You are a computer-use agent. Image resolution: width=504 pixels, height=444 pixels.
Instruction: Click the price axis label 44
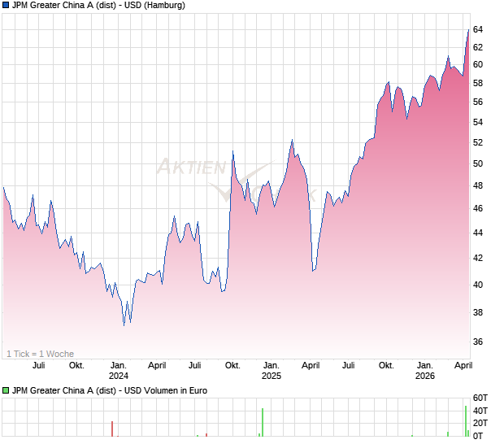click(x=478, y=233)
